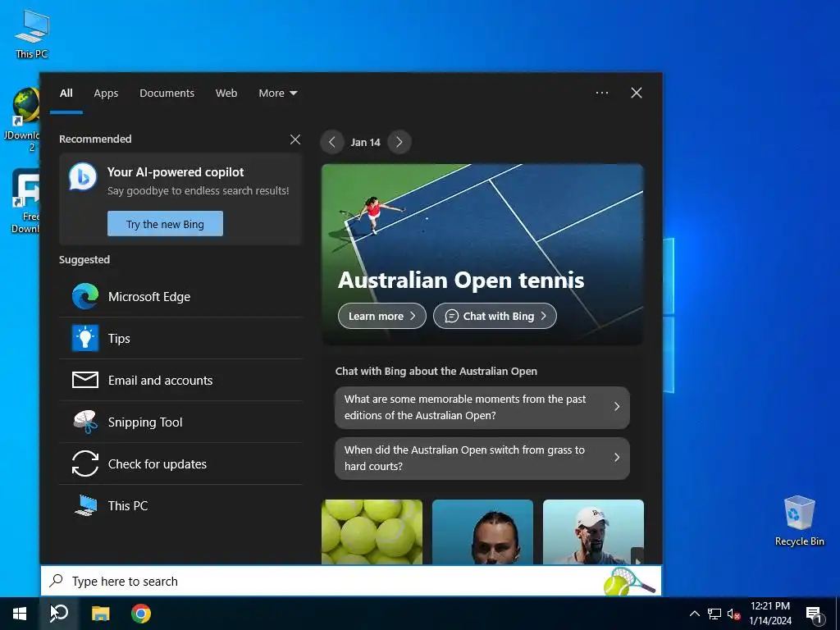Viewport: 840px width, 630px height.
Task: Close the search panel
Action: coord(637,93)
